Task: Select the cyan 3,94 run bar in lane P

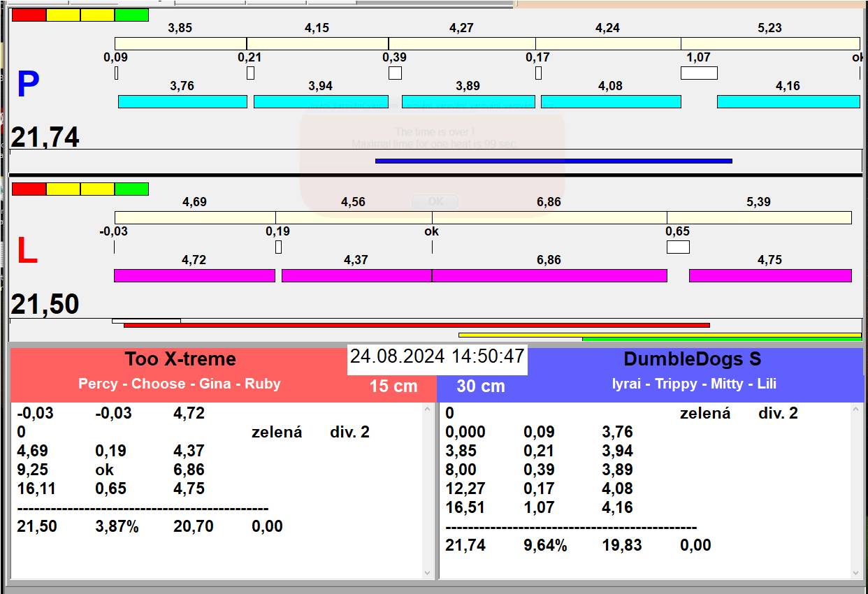Action: click(x=321, y=101)
